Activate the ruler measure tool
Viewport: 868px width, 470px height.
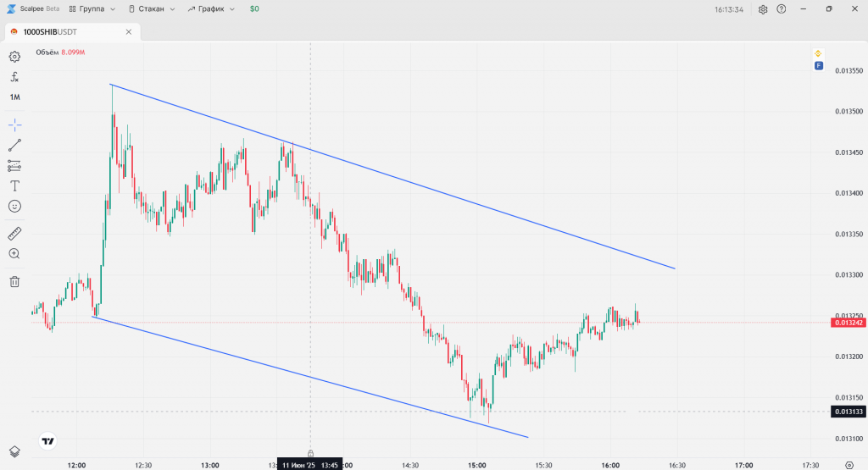point(14,233)
